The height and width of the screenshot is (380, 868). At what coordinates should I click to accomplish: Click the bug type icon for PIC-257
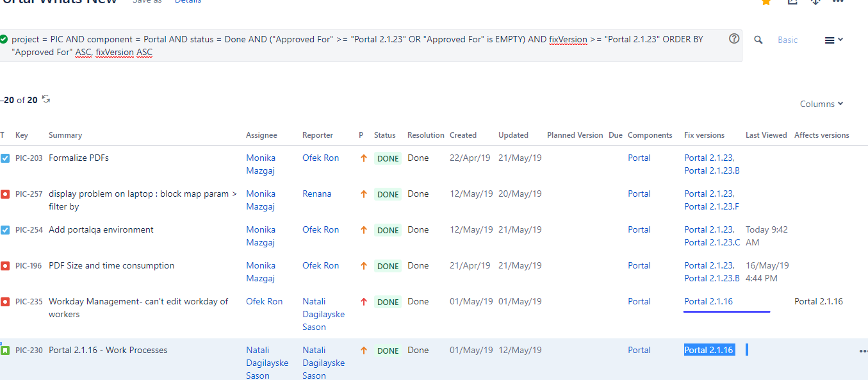pyautogui.click(x=5, y=194)
